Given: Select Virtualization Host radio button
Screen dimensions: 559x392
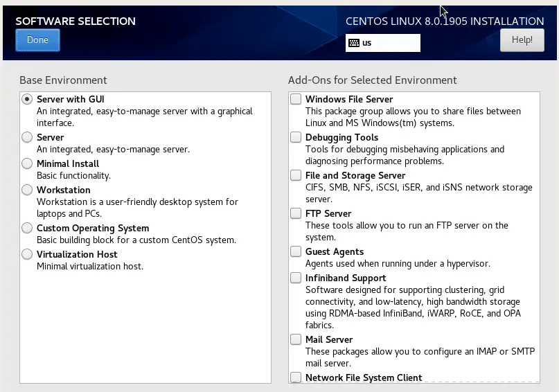Looking at the screenshot, I should tap(27, 254).
